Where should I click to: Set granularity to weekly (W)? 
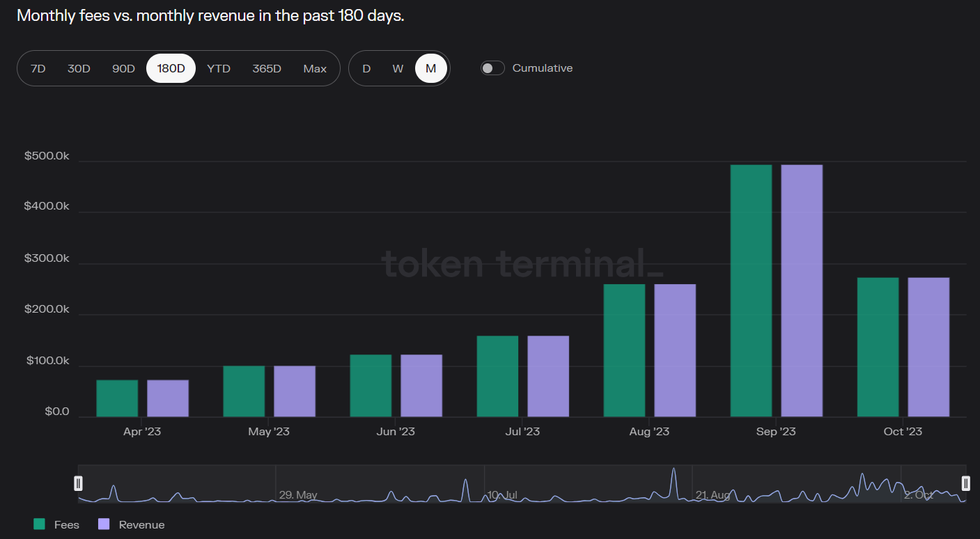(398, 68)
